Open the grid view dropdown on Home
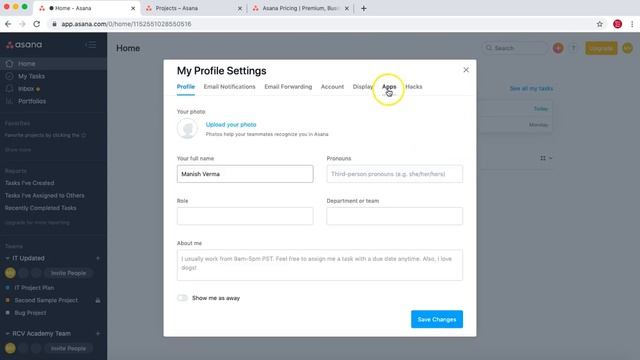 coord(546,158)
